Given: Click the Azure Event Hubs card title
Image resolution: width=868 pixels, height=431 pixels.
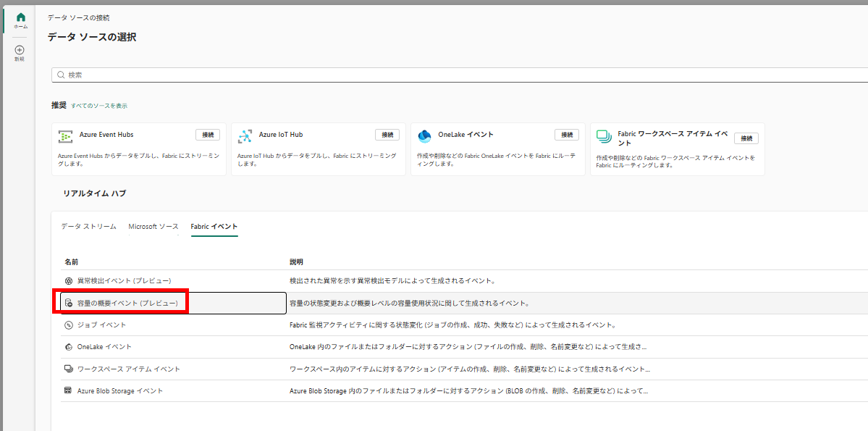Looking at the screenshot, I should click(x=106, y=135).
